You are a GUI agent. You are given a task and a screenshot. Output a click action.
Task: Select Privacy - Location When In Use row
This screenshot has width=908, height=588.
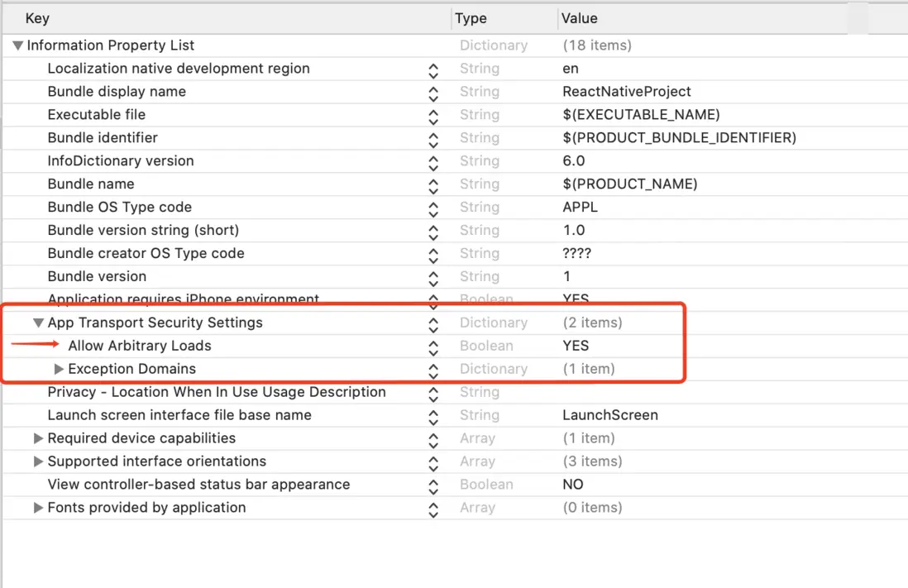(x=217, y=392)
